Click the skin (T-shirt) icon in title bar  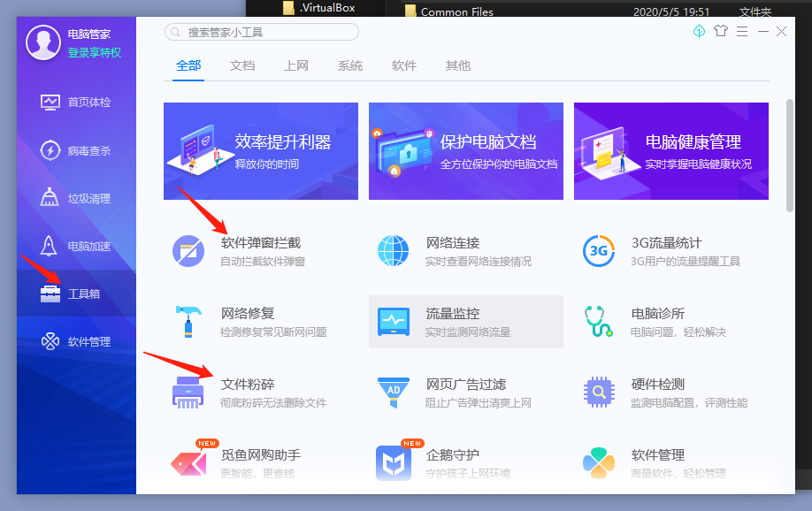[x=720, y=31]
